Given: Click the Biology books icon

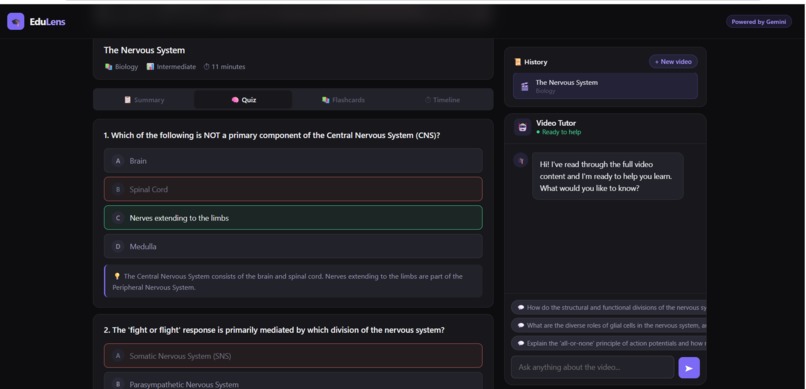Looking at the screenshot, I should click(108, 67).
